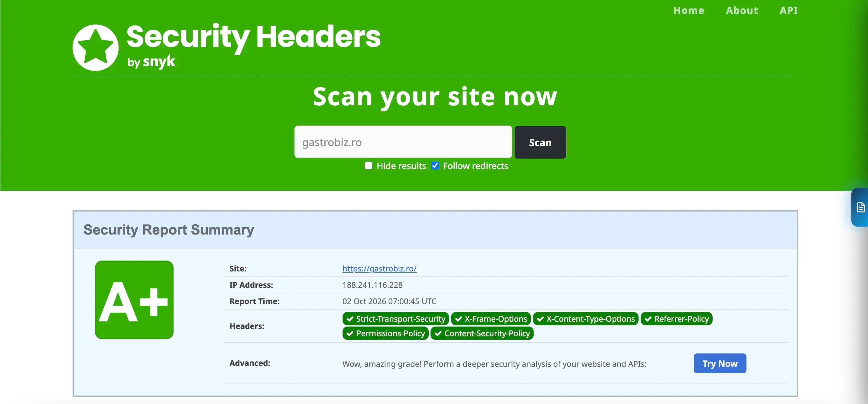Viewport: 868px width, 404px height.
Task: Click the X-Frame-Options header badge
Action: click(x=491, y=319)
